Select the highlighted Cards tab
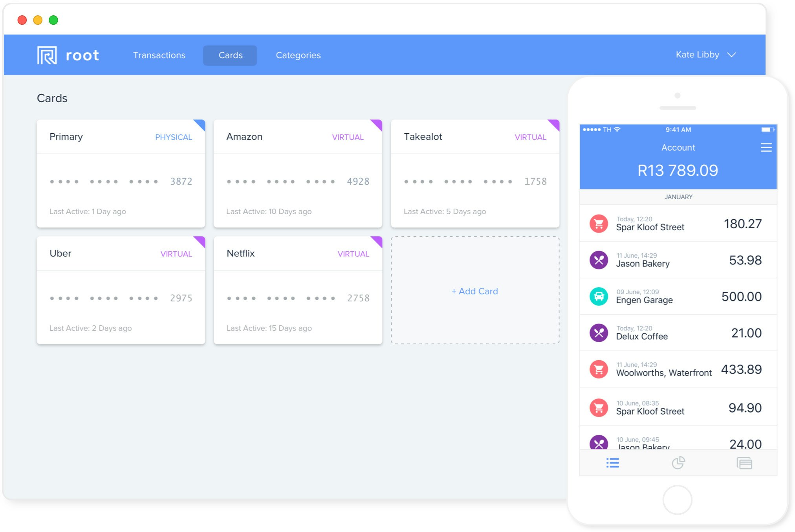The width and height of the screenshot is (795, 532). click(x=230, y=55)
